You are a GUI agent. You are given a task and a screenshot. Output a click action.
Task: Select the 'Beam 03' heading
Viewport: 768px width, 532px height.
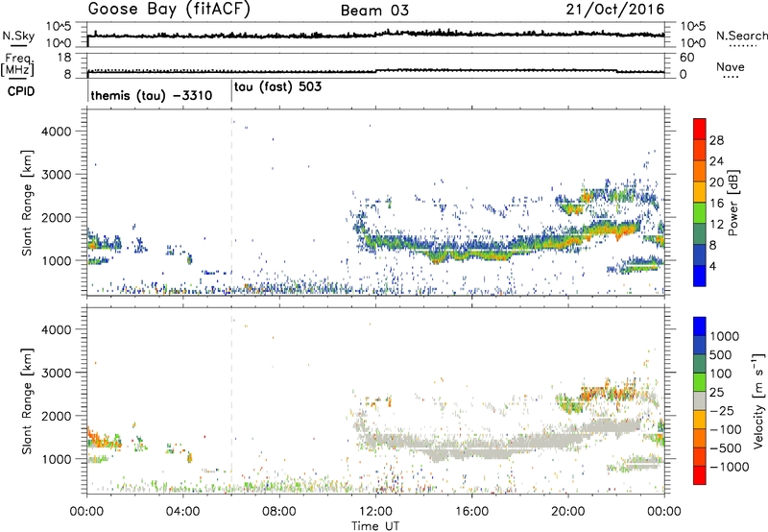pos(374,11)
